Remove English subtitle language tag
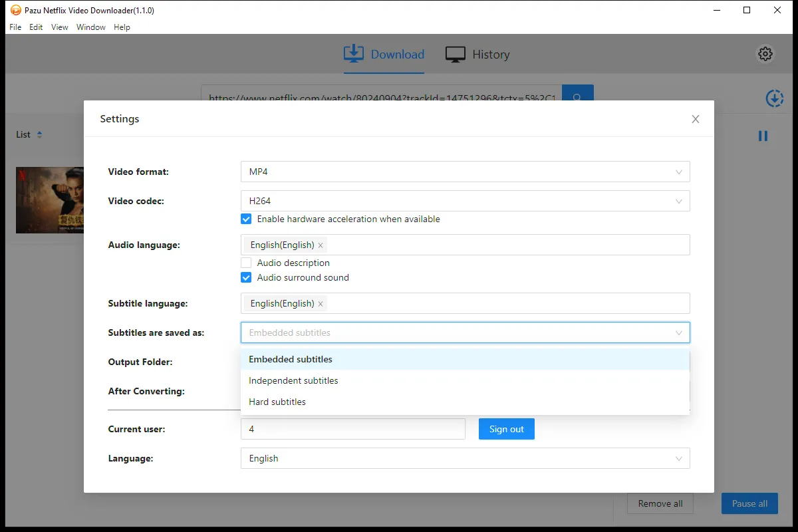 coord(321,304)
